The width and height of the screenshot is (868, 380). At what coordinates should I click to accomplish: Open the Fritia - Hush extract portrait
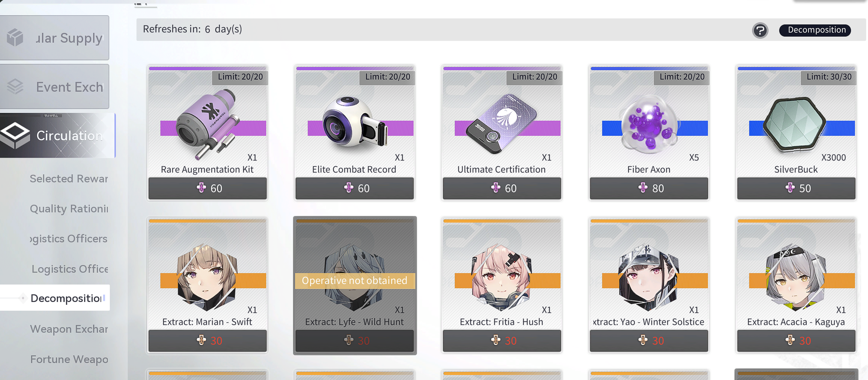501,277
